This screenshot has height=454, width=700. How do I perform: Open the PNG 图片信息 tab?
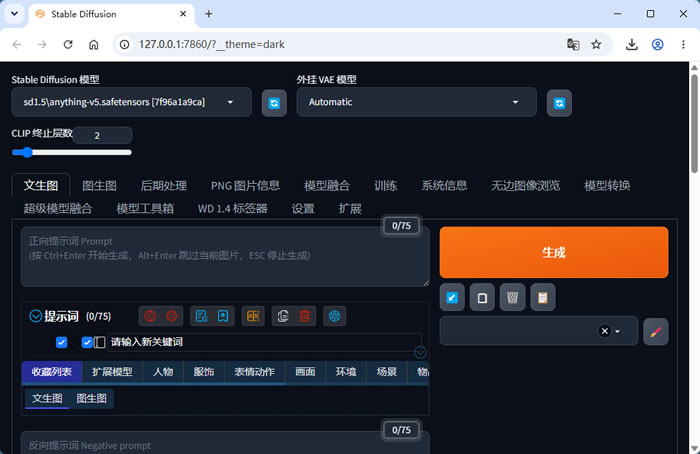coord(245,186)
